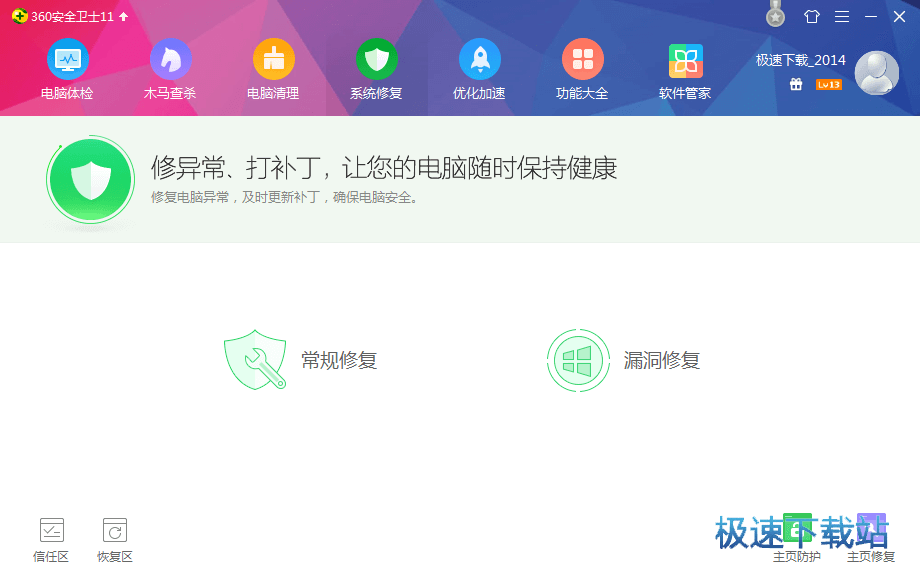
Task: Click the Lv13 level badge
Action: [828, 84]
